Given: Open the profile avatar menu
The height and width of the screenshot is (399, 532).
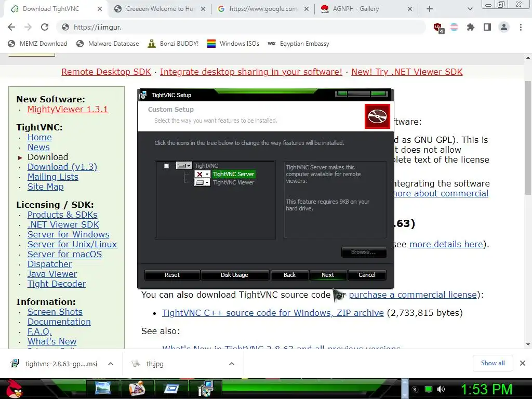Looking at the screenshot, I should (x=504, y=27).
